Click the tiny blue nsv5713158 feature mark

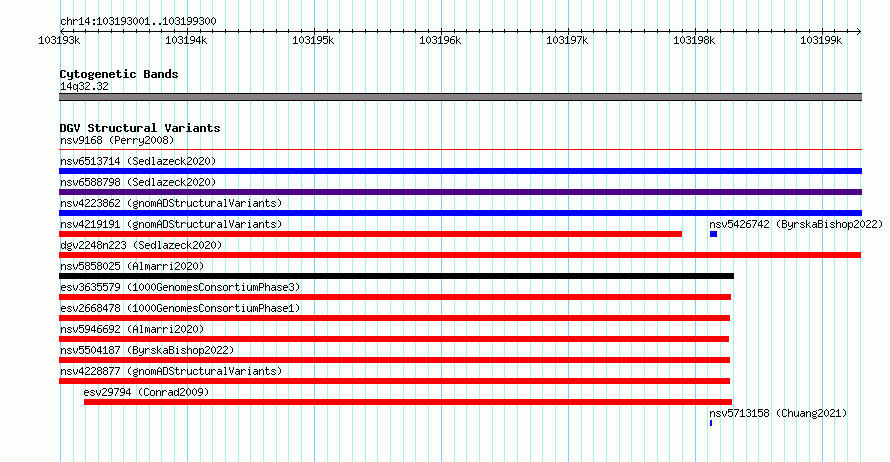pyautogui.click(x=711, y=423)
